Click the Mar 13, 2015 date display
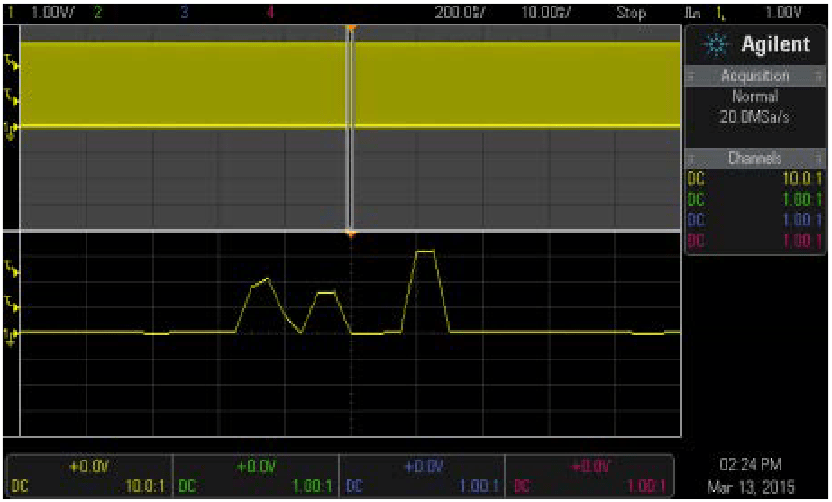Image resolution: width=832 pixels, height=502 pixels. click(x=750, y=486)
